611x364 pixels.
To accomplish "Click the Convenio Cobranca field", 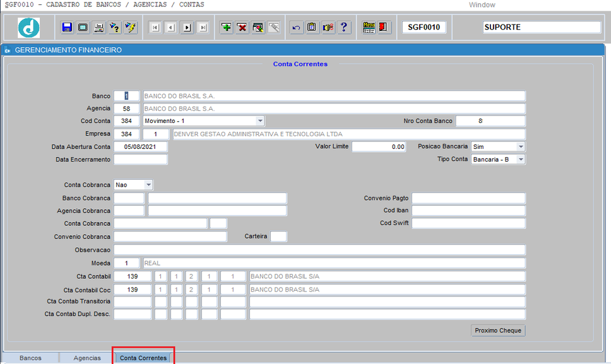I will click(x=170, y=237).
